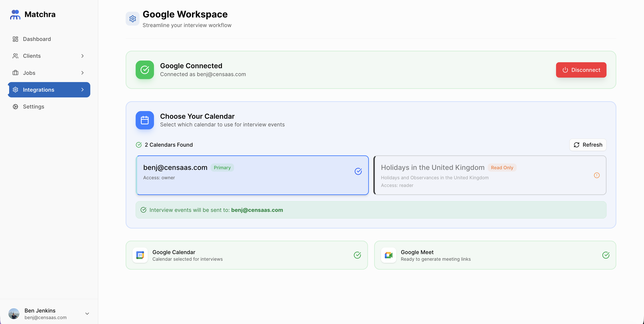The height and width of the screenshot is (324, 644).
Task: Refresh the calendars list
Action: coord(588,145)
